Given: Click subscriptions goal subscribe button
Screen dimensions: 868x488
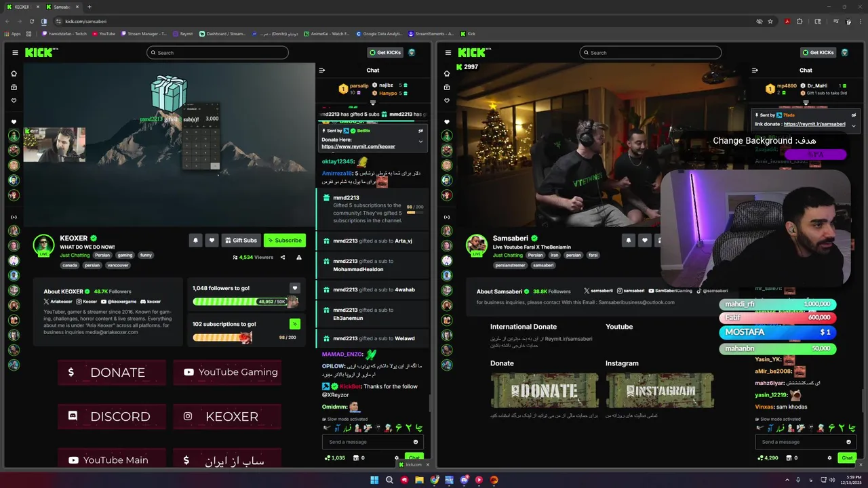Looking at the screenshot, I should (x=294, y=324).
